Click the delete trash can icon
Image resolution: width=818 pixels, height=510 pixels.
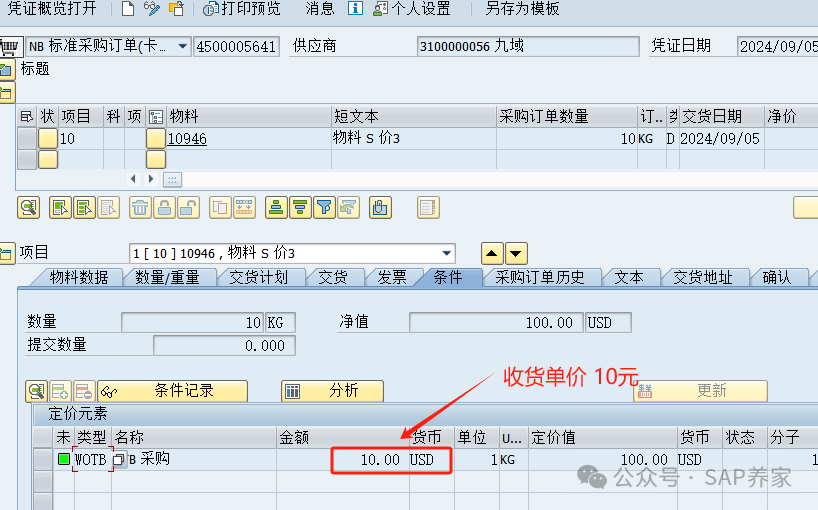pyautogui.click(x=140, y=208)
